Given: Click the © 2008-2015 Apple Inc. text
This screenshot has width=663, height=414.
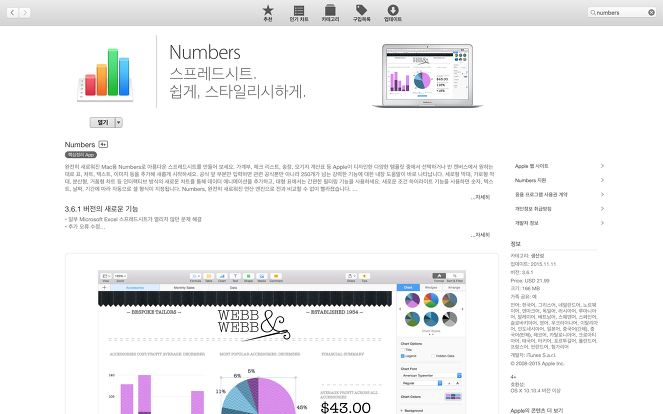Looking at the screenshot, I should tap(537, 363).
